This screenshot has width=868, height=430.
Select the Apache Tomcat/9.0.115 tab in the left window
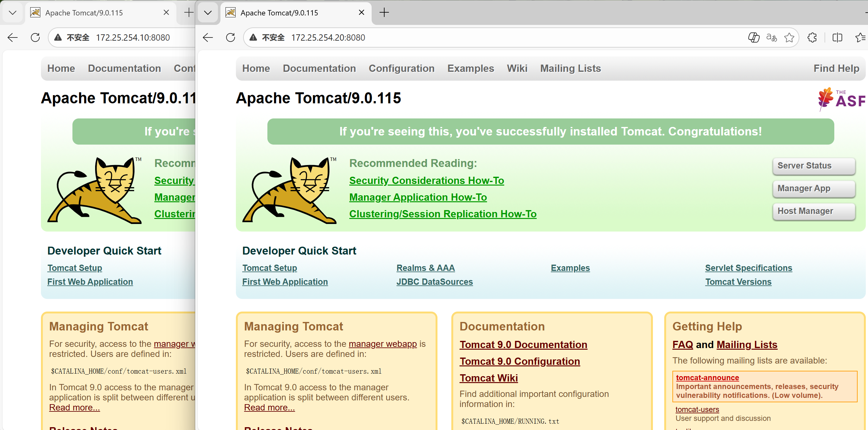[84, 13]
